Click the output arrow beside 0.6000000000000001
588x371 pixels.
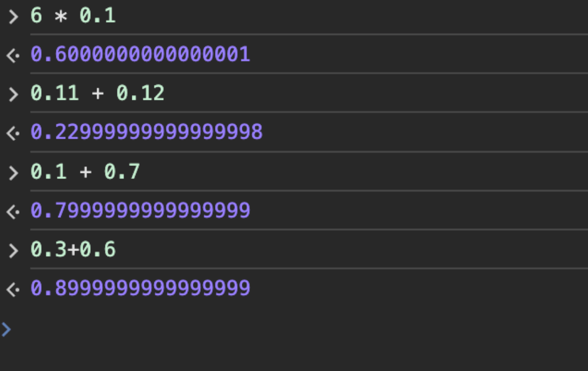(x=13, y=55)
